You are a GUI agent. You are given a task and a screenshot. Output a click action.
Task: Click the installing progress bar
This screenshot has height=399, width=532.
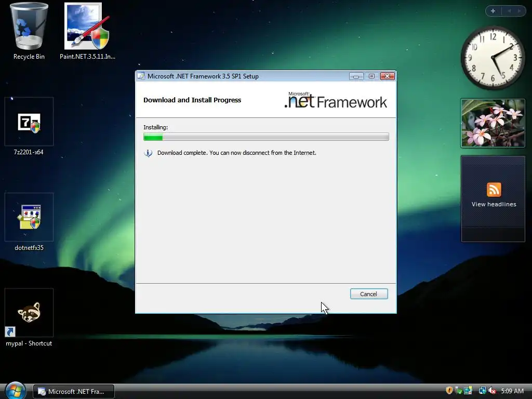[x=266, y=137]
